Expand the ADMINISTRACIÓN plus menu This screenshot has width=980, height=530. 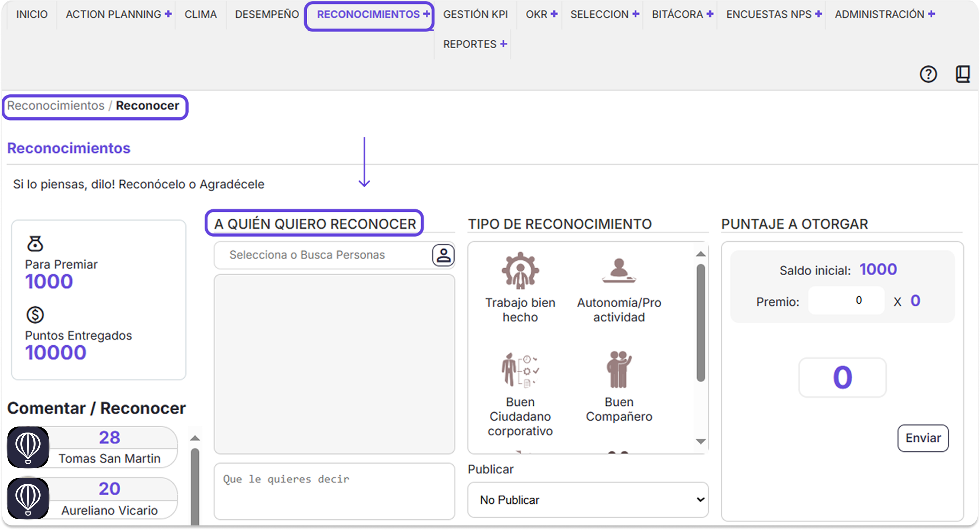884,14
